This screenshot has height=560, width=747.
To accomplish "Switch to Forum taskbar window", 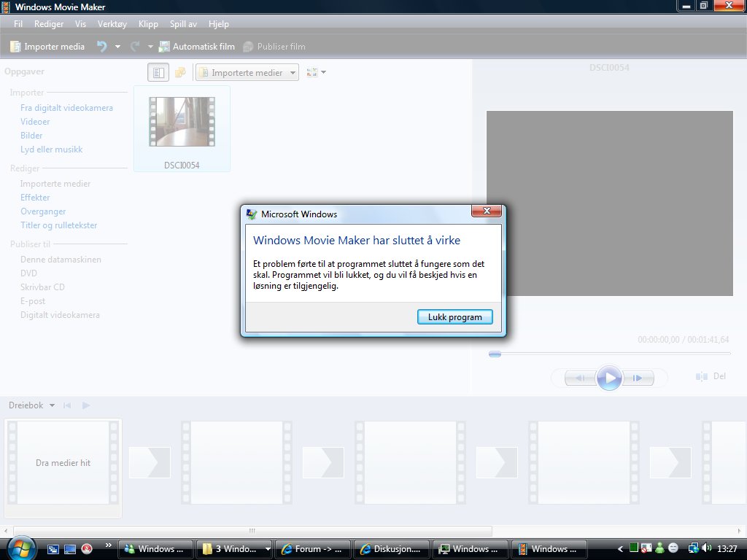I will tap(313, 549).
